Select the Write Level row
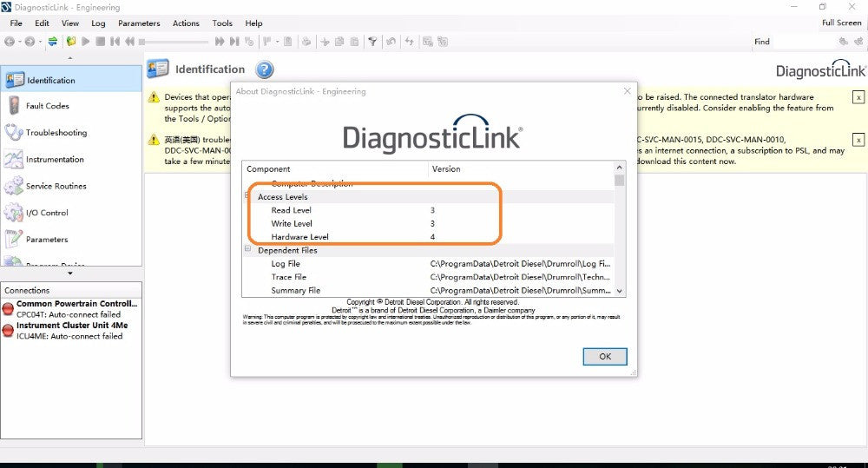Screen dimensions: 868x468 428,223
